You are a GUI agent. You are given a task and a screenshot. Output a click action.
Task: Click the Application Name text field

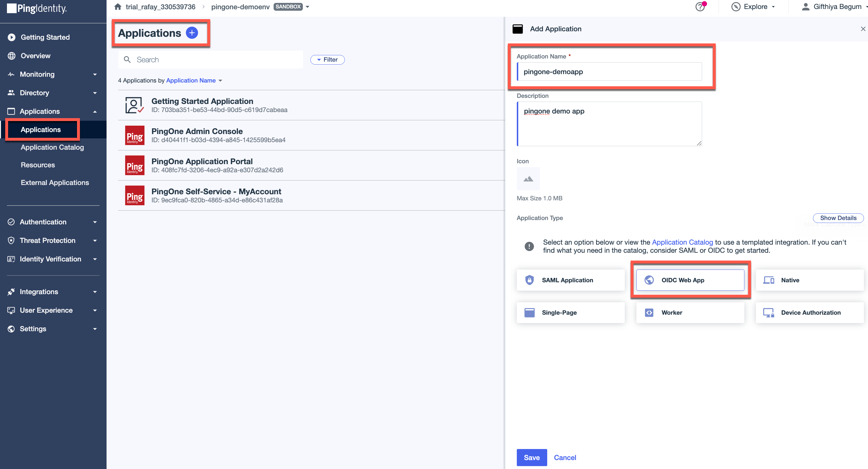(x=609, y=72)
